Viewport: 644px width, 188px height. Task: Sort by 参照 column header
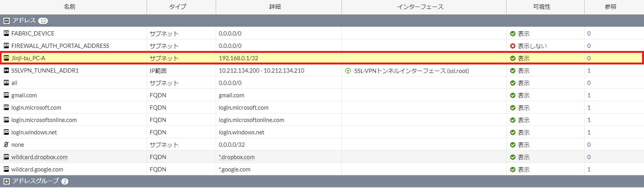click(x=610, y=7)
